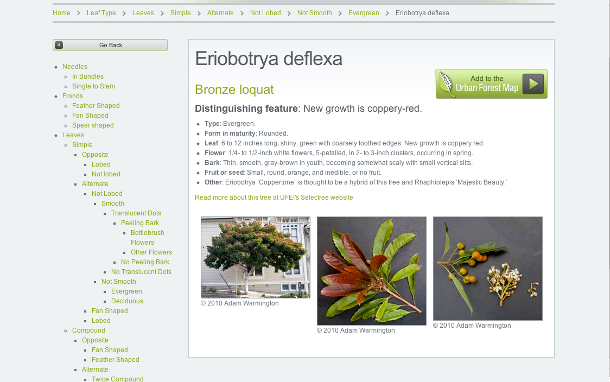
Task: Open the fruit and flowers photo
Action: [x=488, y=268]
